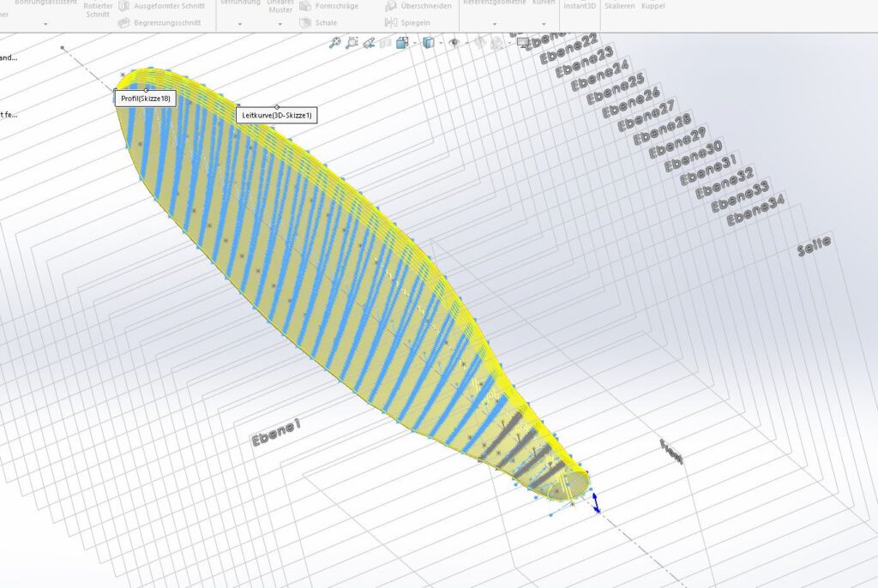Viewport: 878px width, 588px height.
Task: Click the Schale label
Action: pos(326,23)
